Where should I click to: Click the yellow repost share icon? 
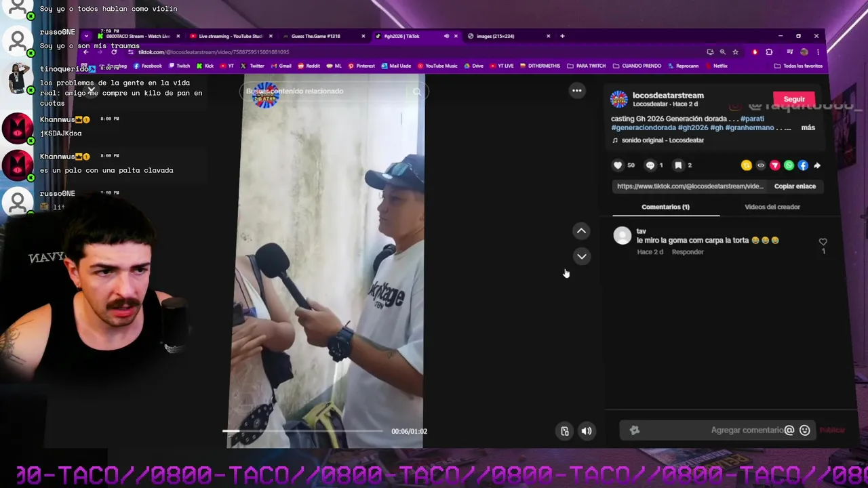tap(747, 165)
